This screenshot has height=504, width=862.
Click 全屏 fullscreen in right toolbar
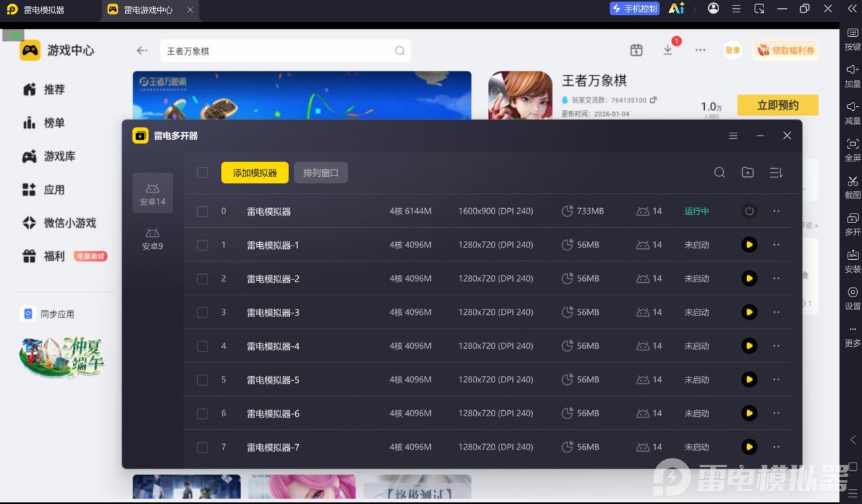coord(852,150)
